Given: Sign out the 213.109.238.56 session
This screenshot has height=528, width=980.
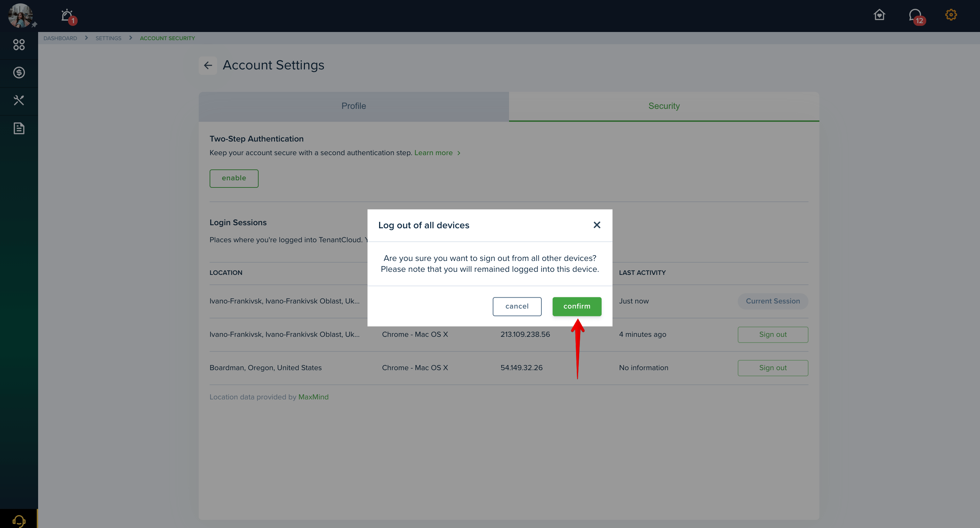Looking at the screenshot, I should [x=773, y=335].
